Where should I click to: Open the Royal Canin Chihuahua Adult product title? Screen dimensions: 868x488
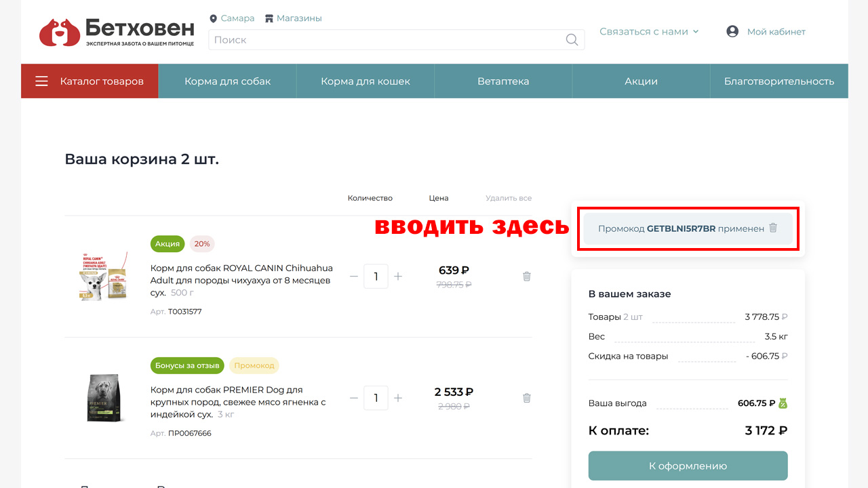[x=241, y=281]
